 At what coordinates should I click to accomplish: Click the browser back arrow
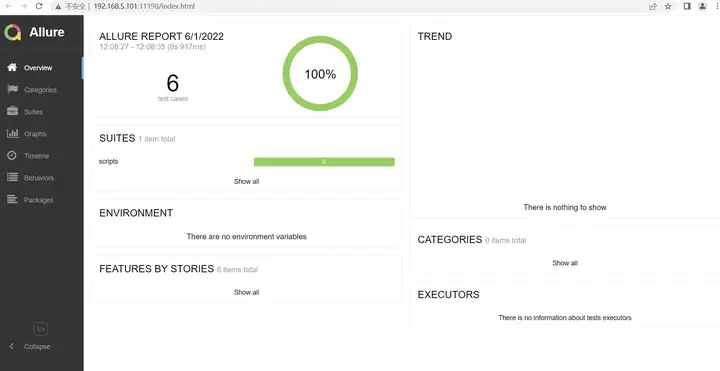tap(9, 6)
